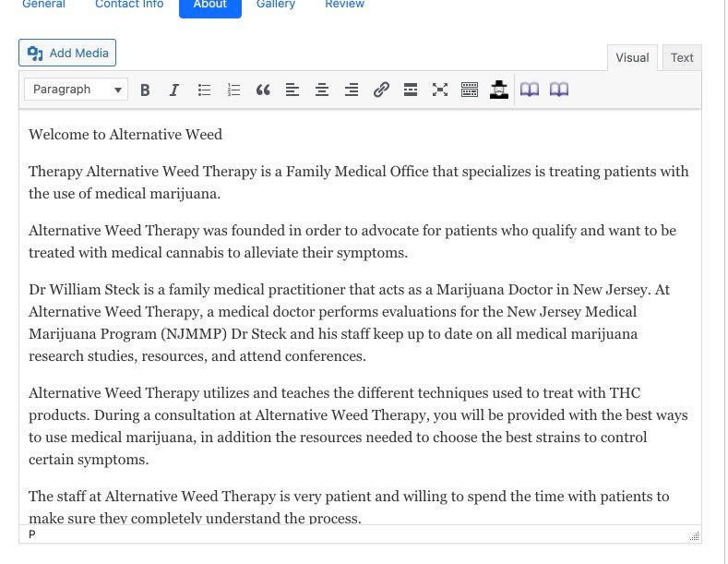Insert or edit a link
This screenshot has width=728, height=564.
[x=381, y=90]
